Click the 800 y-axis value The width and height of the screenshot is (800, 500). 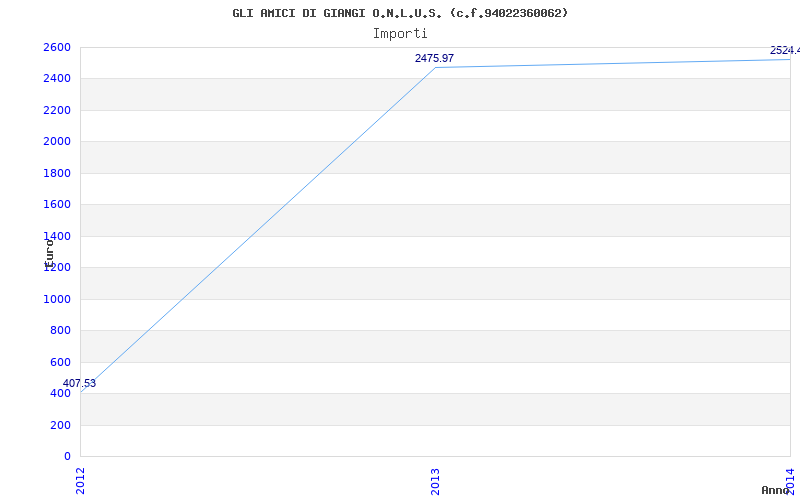61,330
